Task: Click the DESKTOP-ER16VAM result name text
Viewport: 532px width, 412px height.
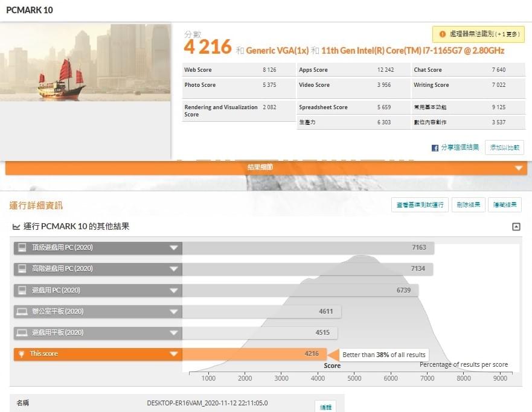Action: [x=207, y=403]
